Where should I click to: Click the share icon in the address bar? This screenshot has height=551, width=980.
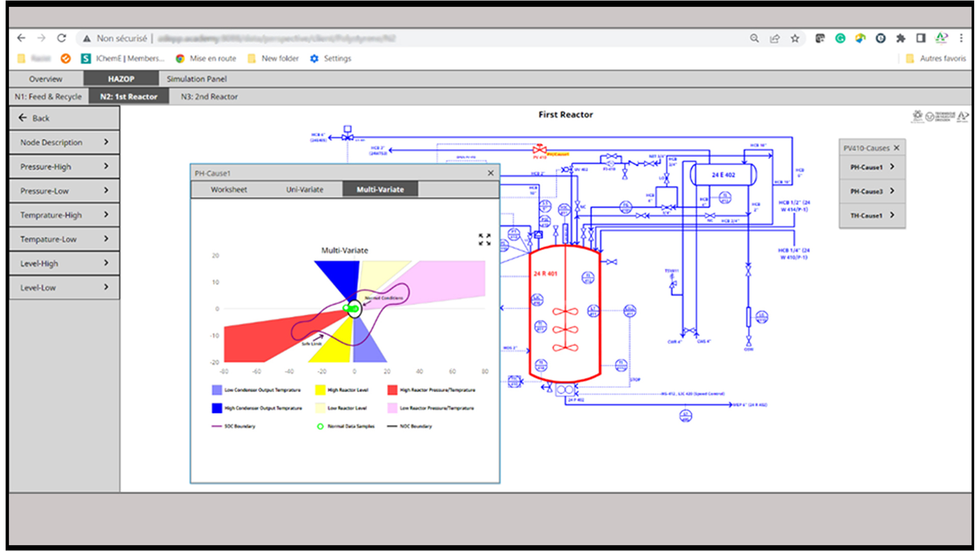pos(775,38)
